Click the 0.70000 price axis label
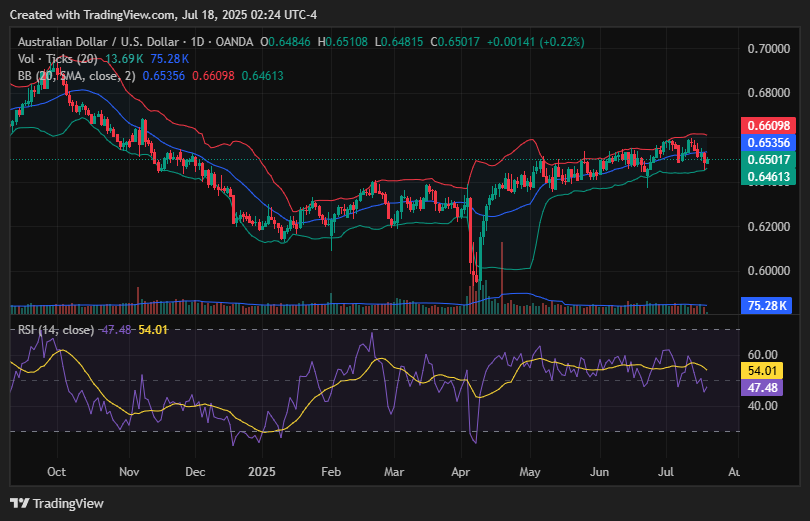Viewport: 810px width, 521px height. tap(769, 49)
